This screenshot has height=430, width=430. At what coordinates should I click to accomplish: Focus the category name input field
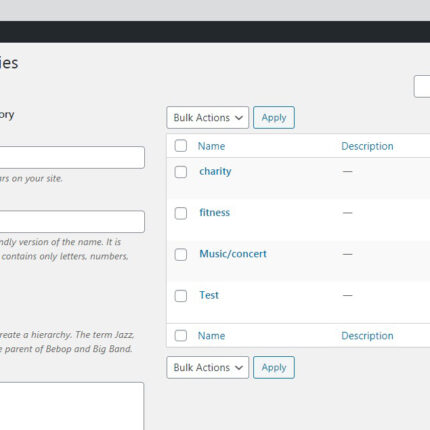click(72, 157)
